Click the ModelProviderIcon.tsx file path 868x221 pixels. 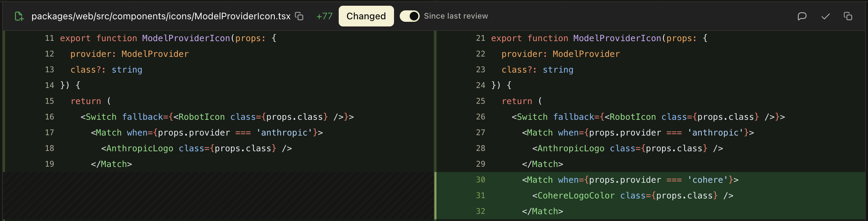[x=161, y=16]
